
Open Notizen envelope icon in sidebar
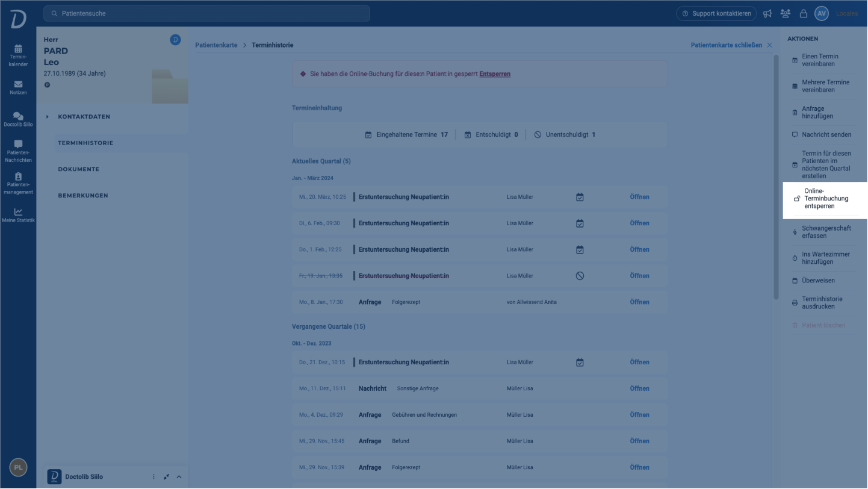(x=18, y=88)
